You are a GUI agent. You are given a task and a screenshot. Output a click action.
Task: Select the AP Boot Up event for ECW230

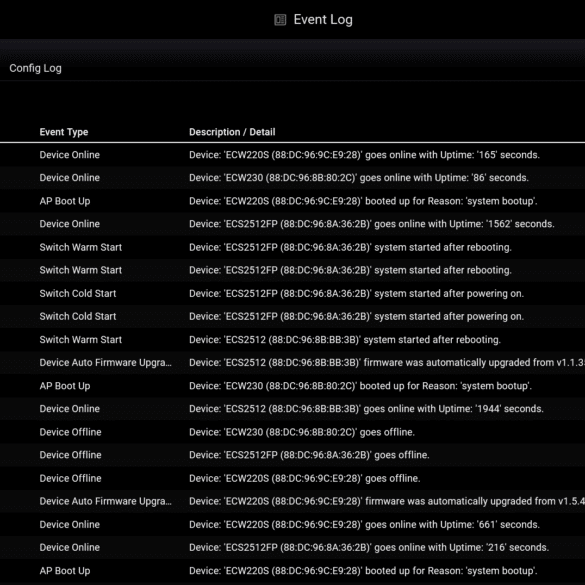pyautogui.click(x=292, y=386)
